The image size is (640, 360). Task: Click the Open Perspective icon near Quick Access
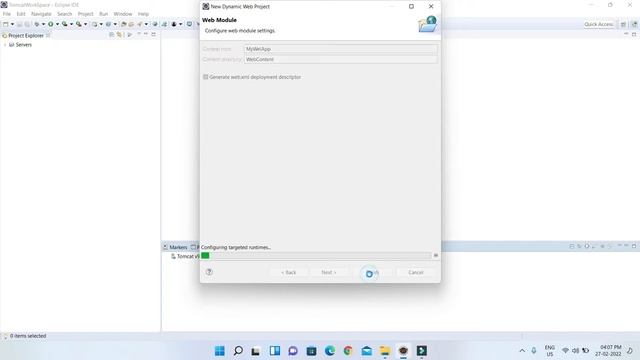pyautogui.click(x=623, y=24)
